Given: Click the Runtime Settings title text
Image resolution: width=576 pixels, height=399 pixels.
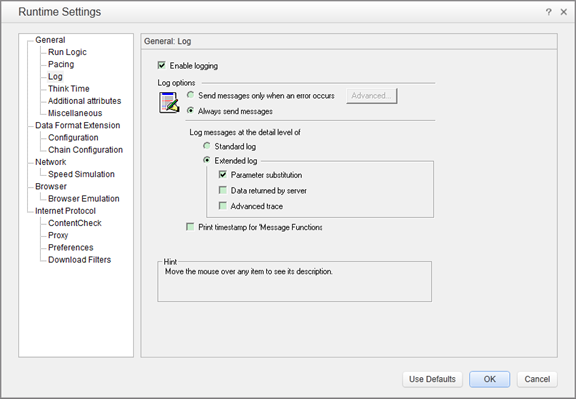Looking at the screenshot, I should pos(60,12).
